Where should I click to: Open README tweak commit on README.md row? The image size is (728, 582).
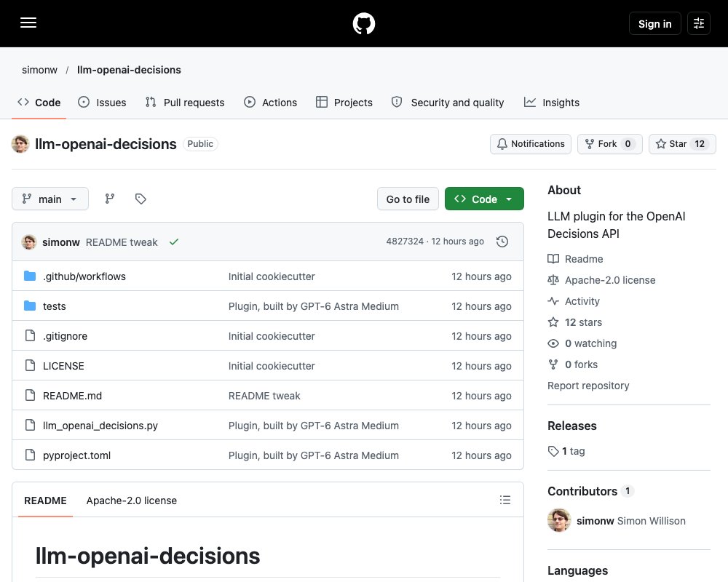point(264,396)
